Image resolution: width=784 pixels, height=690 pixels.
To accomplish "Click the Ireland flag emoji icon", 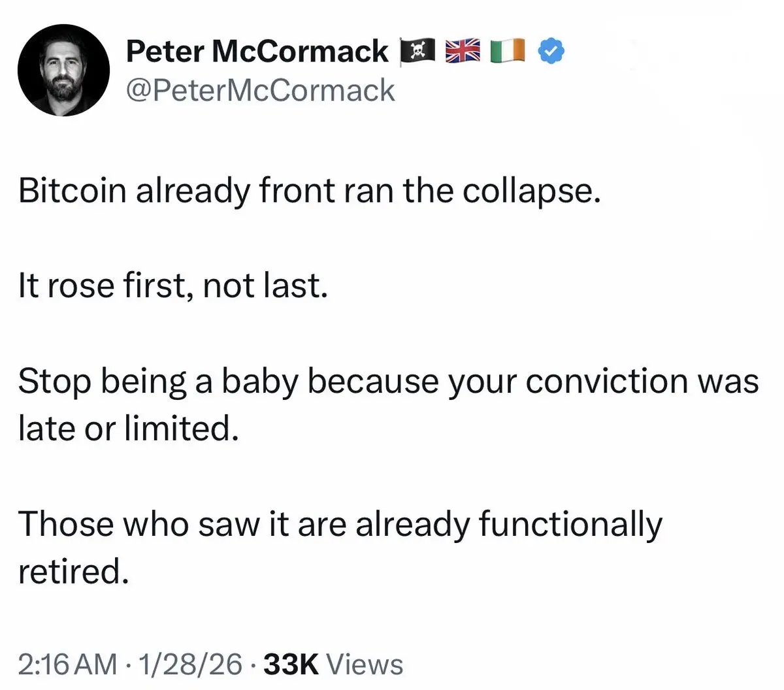I will (x=507, y=52).
